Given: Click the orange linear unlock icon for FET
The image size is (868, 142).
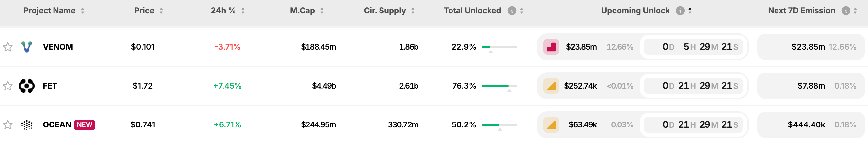Looking at the screenshot, I should 551,86.
